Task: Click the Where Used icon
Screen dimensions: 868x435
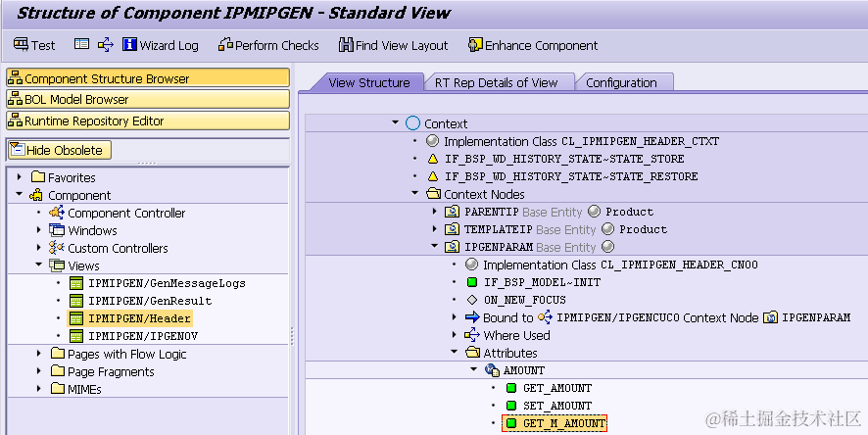Action: [472, 335]
